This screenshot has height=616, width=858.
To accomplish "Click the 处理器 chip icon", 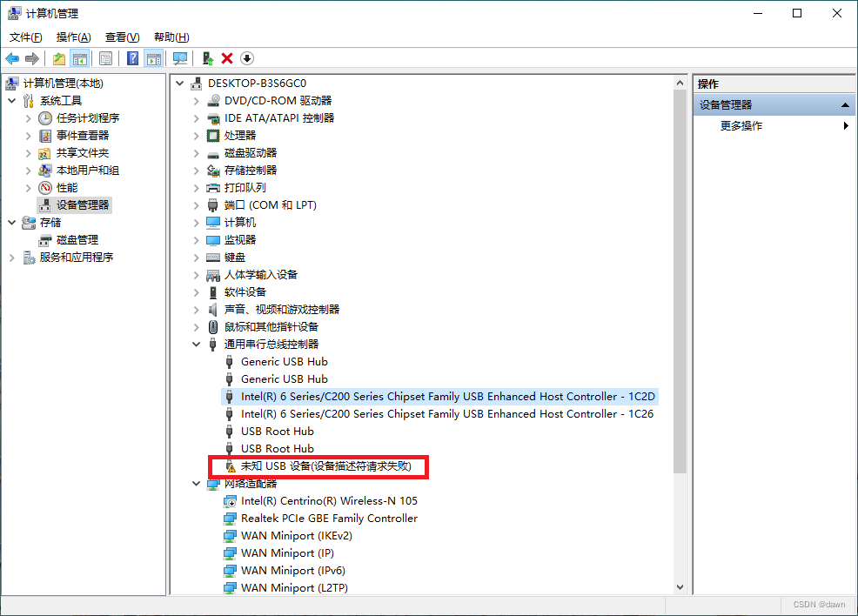I will coord(213,135).
